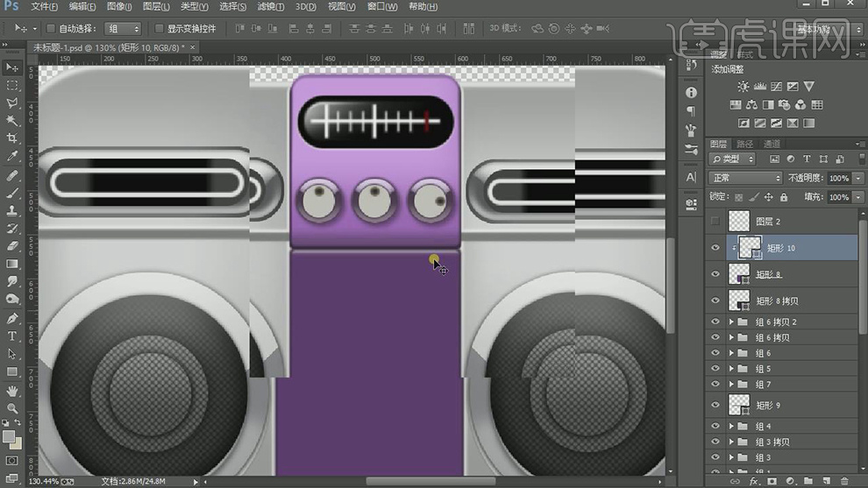
Task: Open the blend mode 正常 dropdown
Action: click(x=744, y=178)
